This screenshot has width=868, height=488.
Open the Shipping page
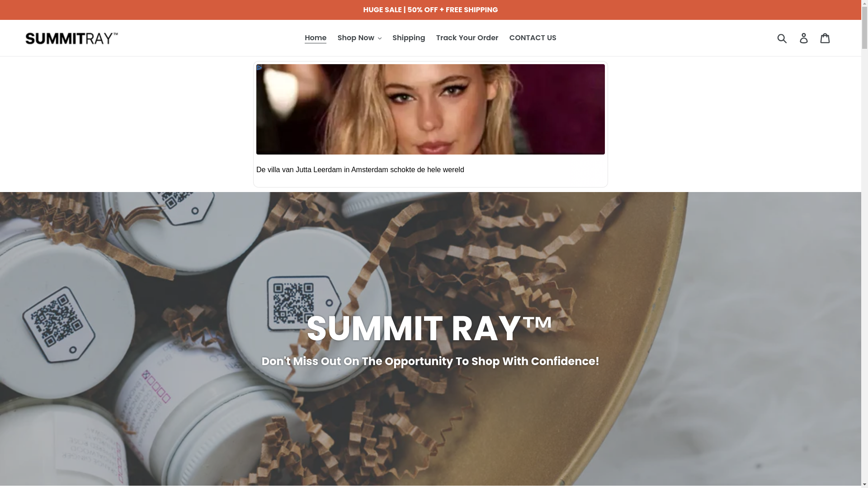click(x=409, y=38)
